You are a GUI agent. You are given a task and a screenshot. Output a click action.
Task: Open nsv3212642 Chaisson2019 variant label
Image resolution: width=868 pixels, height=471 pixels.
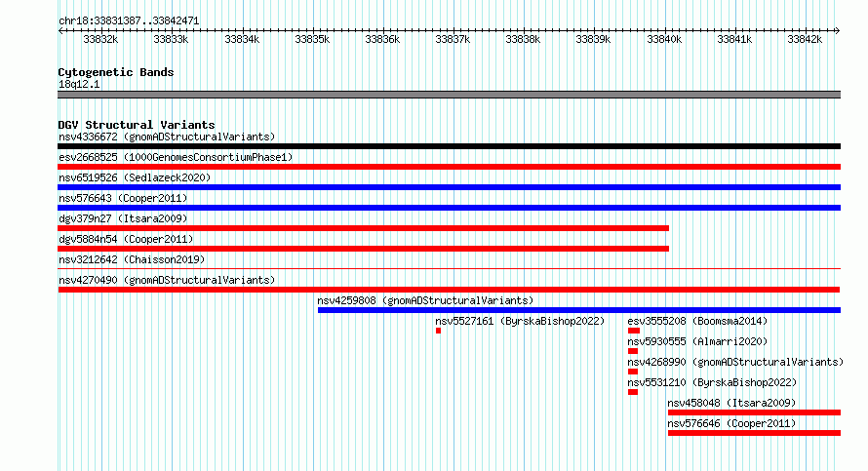[132, 259]
